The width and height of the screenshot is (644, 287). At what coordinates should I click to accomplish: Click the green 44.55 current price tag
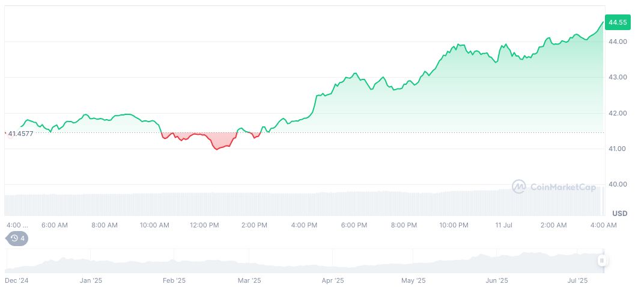tap(618, 22)
